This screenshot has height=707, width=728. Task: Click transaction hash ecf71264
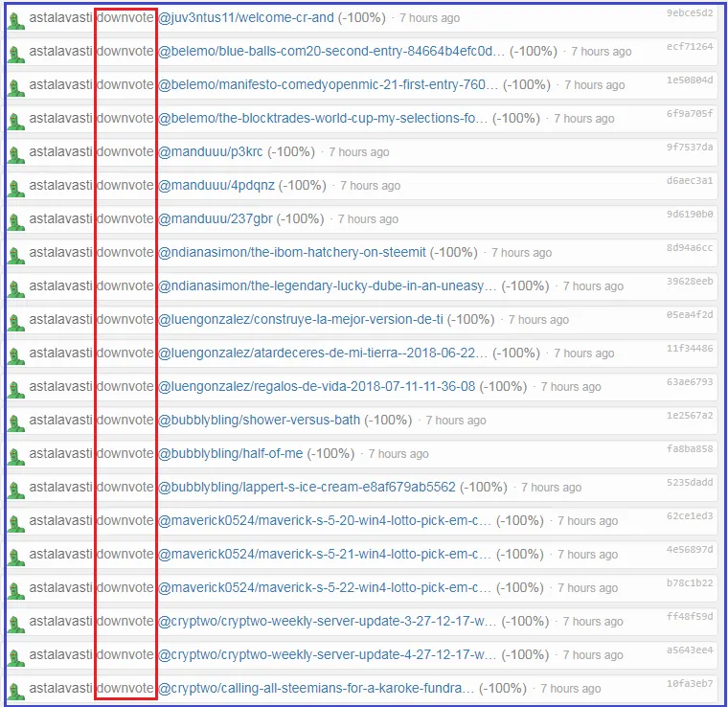[x=690, y=46]
